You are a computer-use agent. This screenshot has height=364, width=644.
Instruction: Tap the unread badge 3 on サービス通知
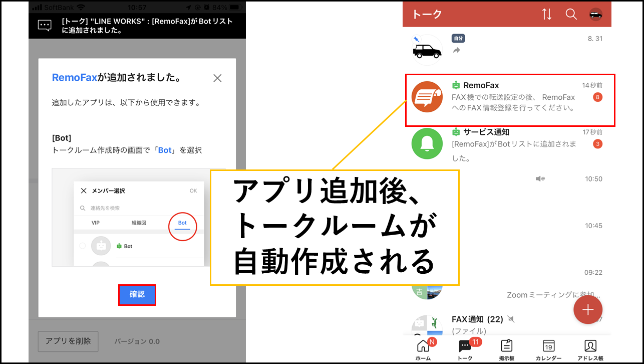597,144
